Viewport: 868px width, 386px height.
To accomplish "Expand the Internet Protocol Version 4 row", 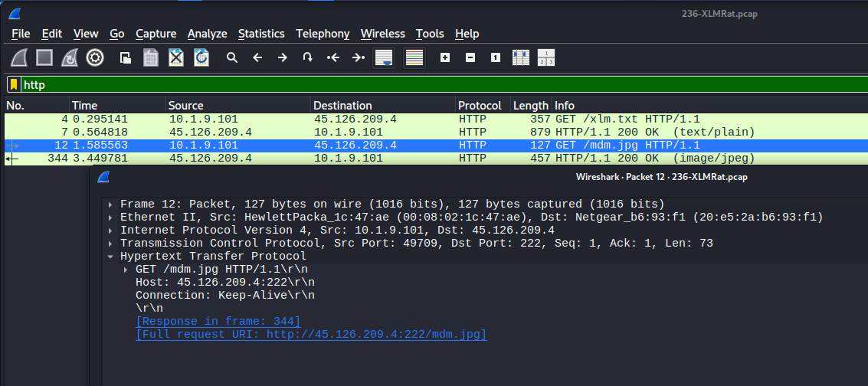I will point(111,230).
